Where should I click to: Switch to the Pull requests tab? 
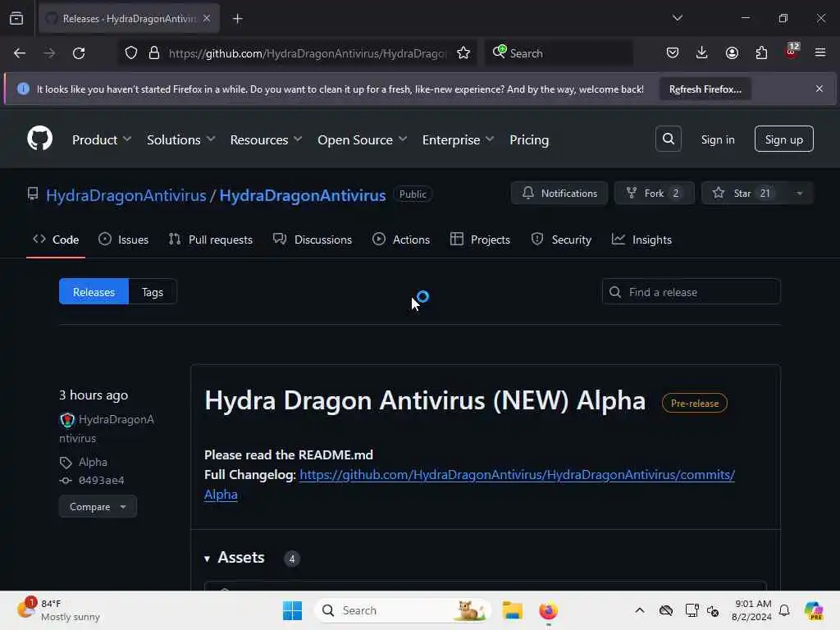(211, 240)
